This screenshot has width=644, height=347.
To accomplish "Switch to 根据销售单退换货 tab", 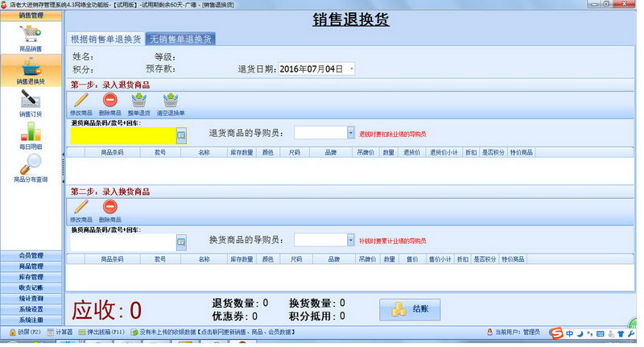I will pyautogui.click(x=105, y=39).
